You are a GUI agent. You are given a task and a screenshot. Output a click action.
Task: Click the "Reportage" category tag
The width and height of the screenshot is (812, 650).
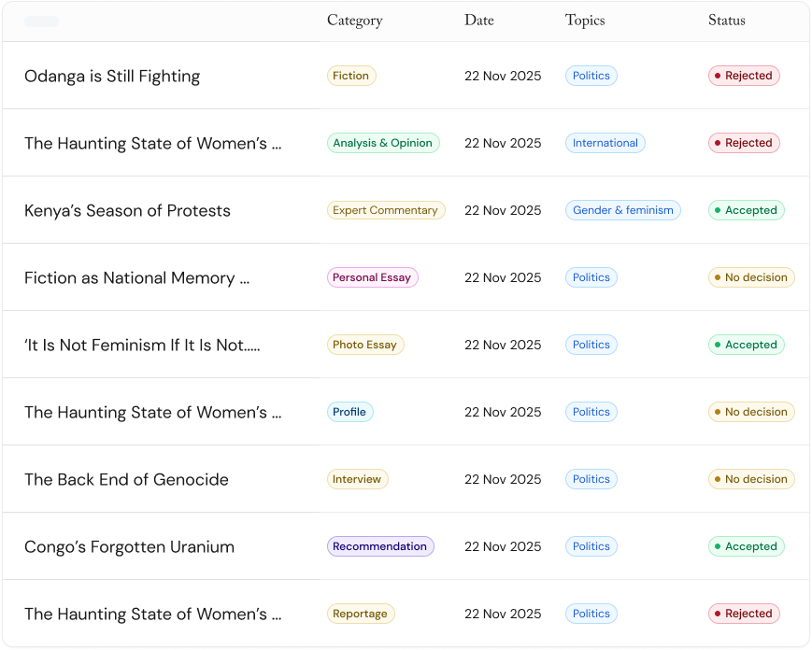(360, 615)
